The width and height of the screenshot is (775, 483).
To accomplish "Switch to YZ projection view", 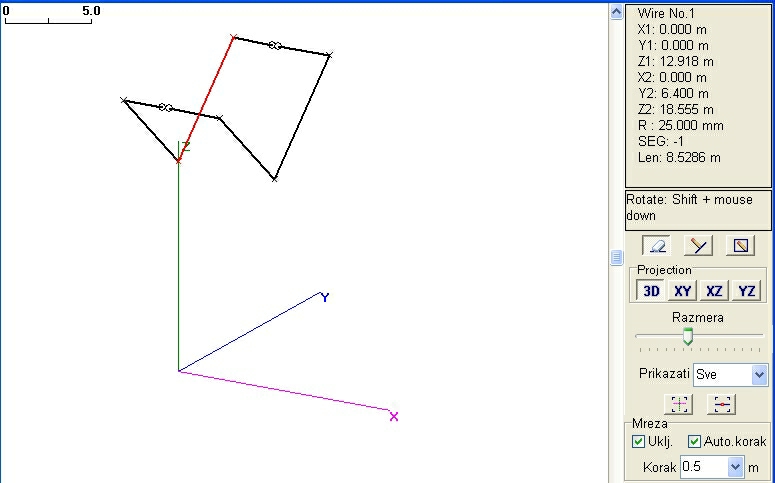I will 746,291.
